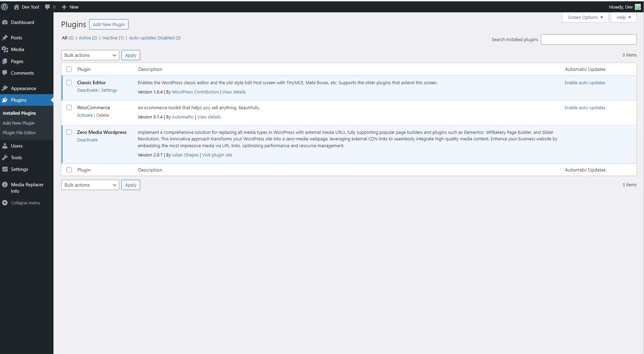This screenshot has width=644, height=354.
Task: Click the New item in admin bar
Action: pos(70,7)
